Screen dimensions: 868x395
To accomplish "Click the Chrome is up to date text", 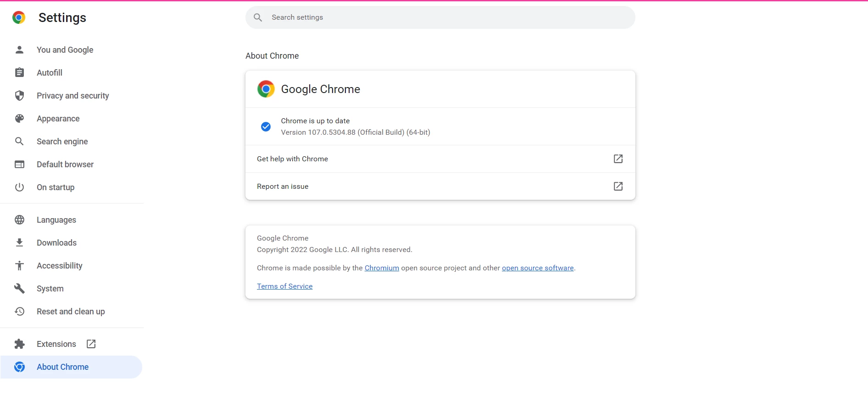I will click(x=315, y=121).
